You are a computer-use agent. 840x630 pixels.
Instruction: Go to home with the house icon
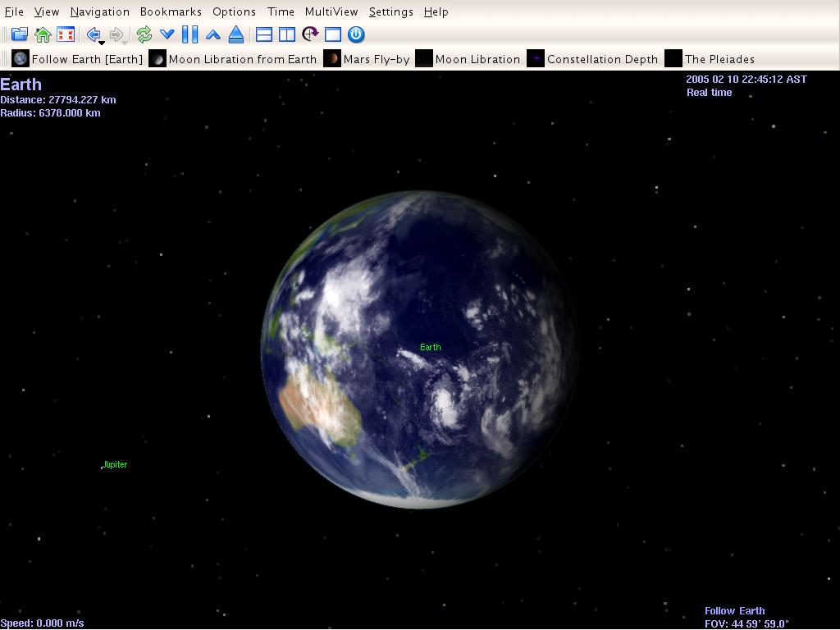pyautogui.click(x=43, y=34)
